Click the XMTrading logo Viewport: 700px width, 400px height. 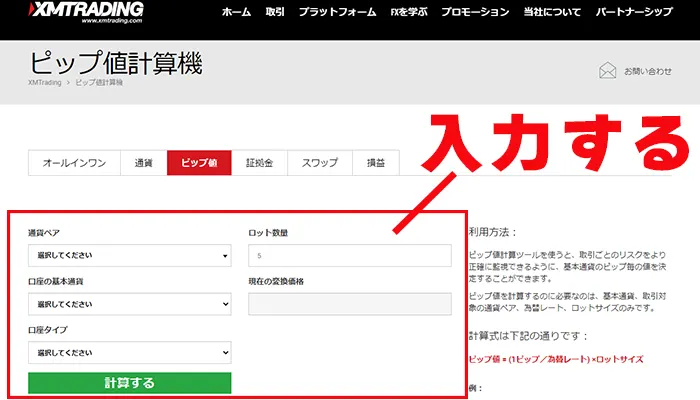point(86,12)
